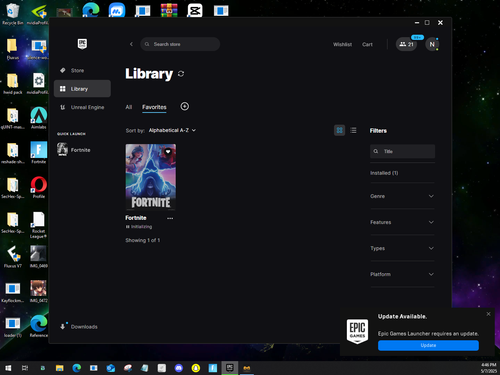
Task: Open File Explorer from the taskbar
Action: (x=59, y=368)
